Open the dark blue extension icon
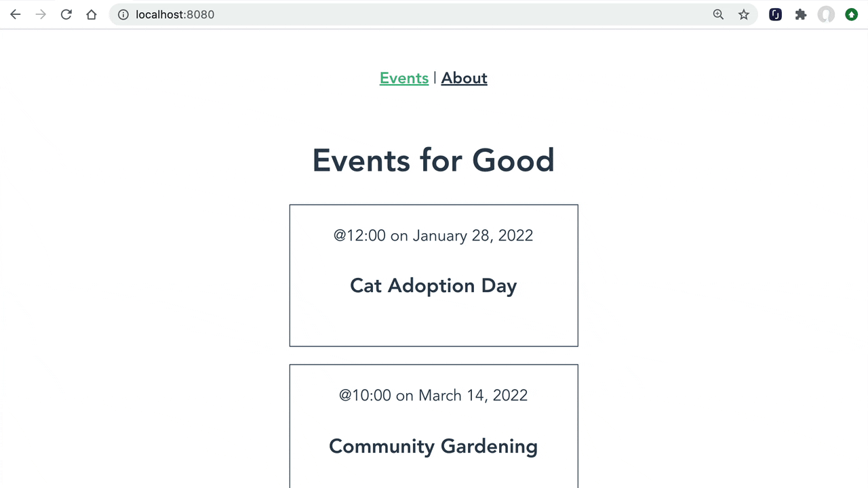 point(775,14)
